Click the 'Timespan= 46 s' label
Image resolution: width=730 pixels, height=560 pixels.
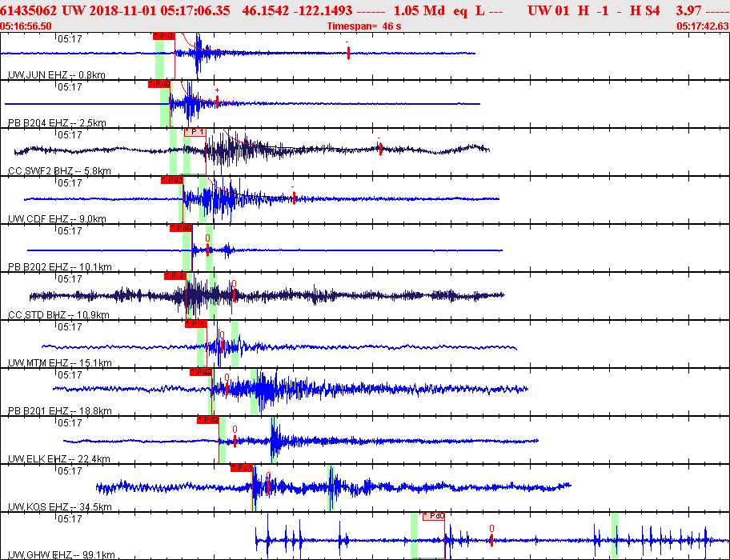[364, 26]
